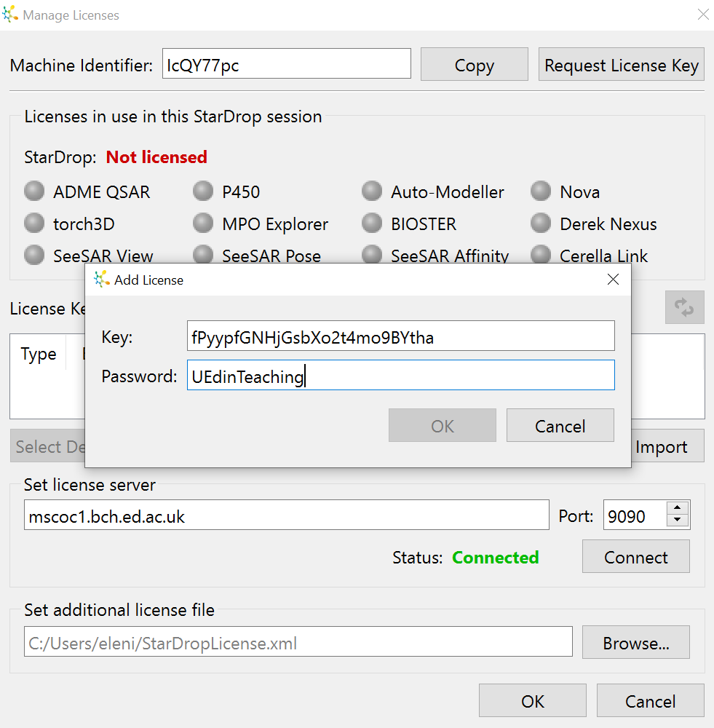Click the BIOSTER status indicator
714x728 pixels.
click(x=372, y=223)
